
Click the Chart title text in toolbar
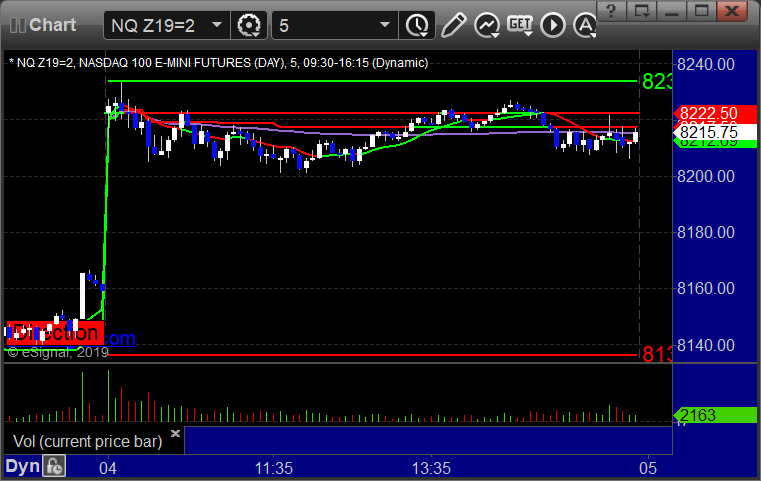52,25
